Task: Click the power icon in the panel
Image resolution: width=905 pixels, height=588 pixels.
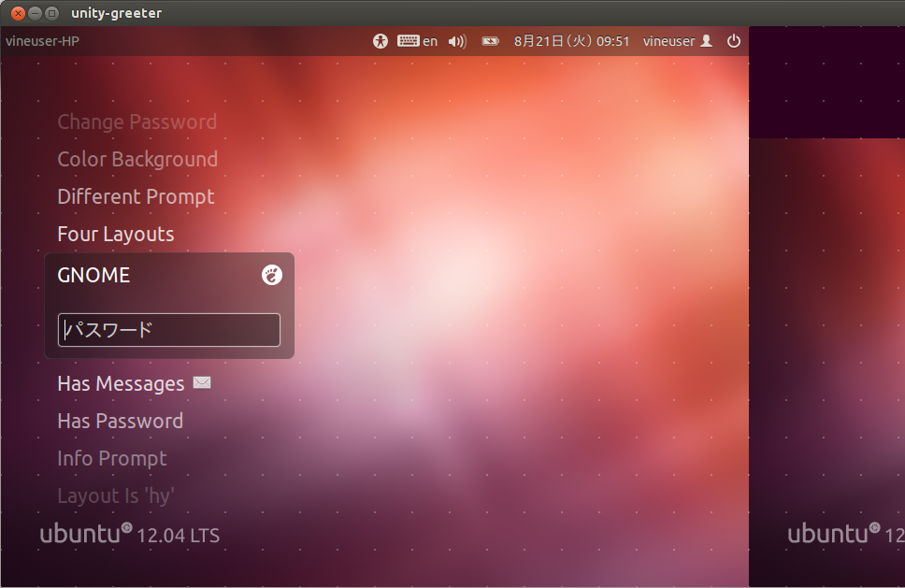Action: pyautogui.click(x=734, y=41)
